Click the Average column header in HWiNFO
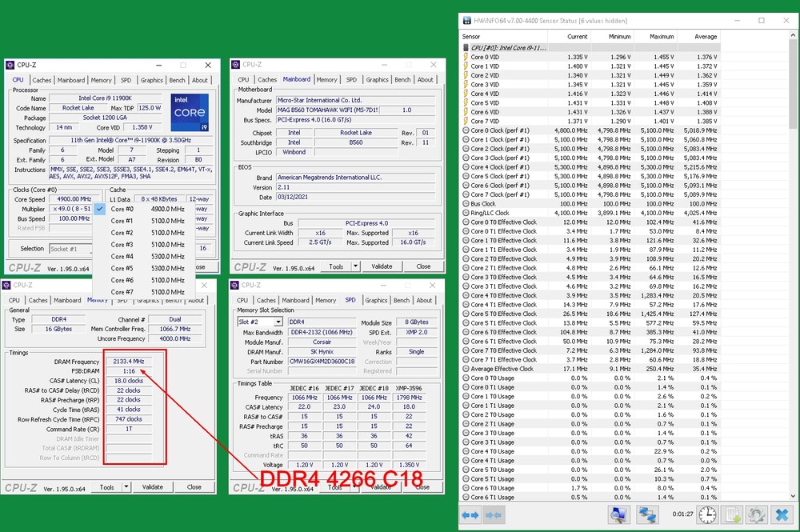The image size is (800, 532). (698, 37)
